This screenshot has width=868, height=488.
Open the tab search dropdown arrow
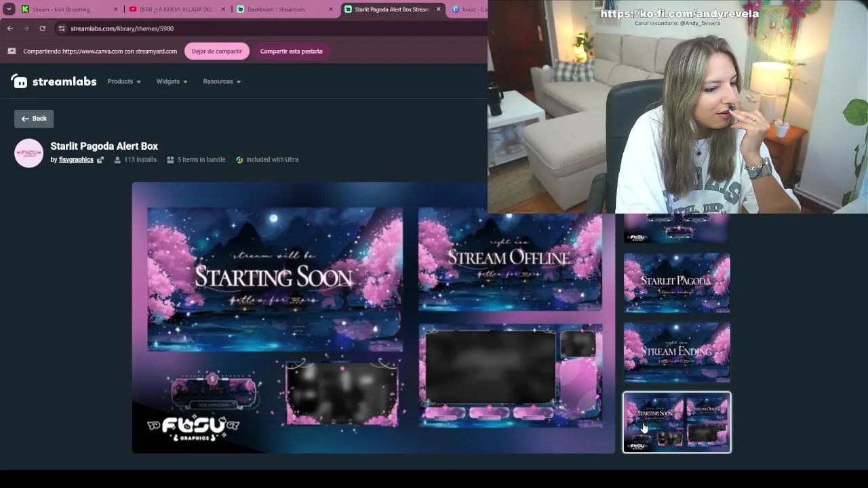pos(9,9)
